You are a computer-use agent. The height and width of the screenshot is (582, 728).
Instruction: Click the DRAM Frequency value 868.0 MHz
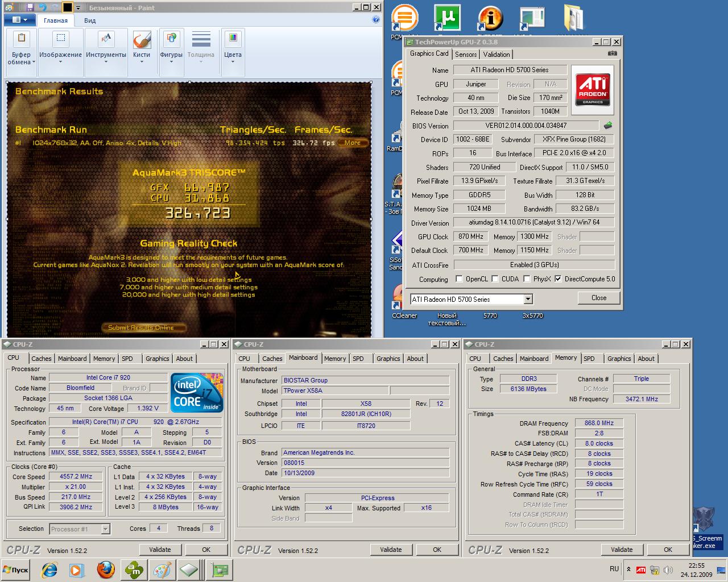[x=599, y=423]
